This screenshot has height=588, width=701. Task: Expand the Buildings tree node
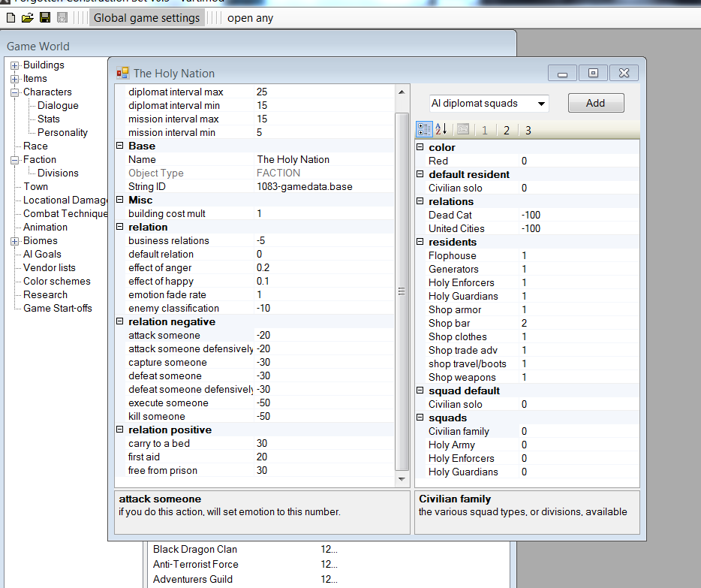pyautogui.click(x=15, y=65)
